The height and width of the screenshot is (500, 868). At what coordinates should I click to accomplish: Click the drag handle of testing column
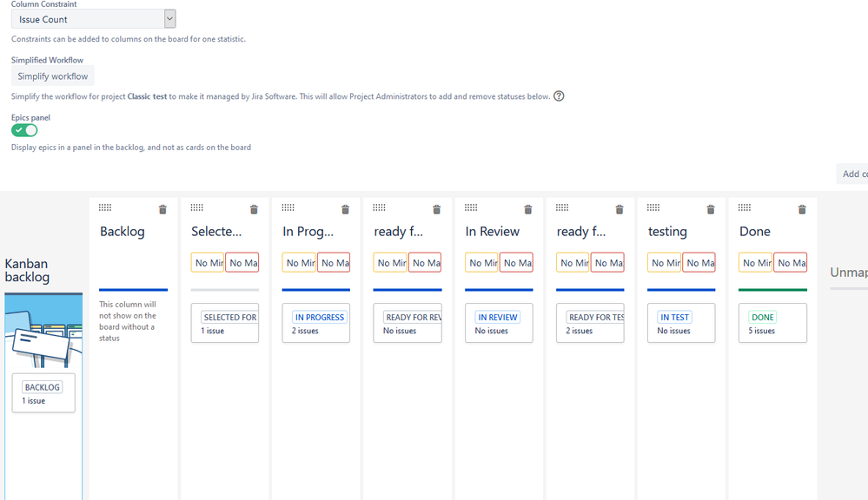653,207
